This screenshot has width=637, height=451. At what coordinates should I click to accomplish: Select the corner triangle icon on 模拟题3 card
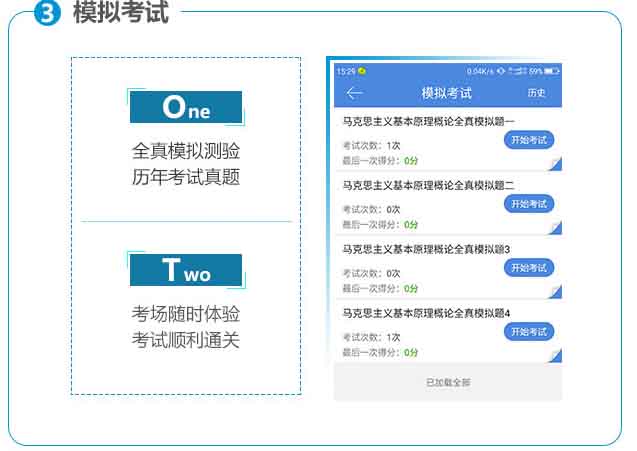point(555,291)
